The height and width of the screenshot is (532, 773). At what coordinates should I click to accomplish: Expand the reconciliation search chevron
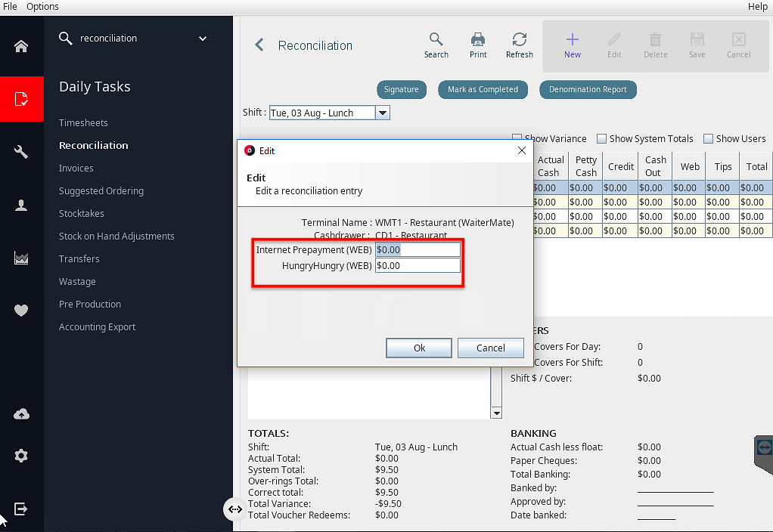tap(203, 39)
